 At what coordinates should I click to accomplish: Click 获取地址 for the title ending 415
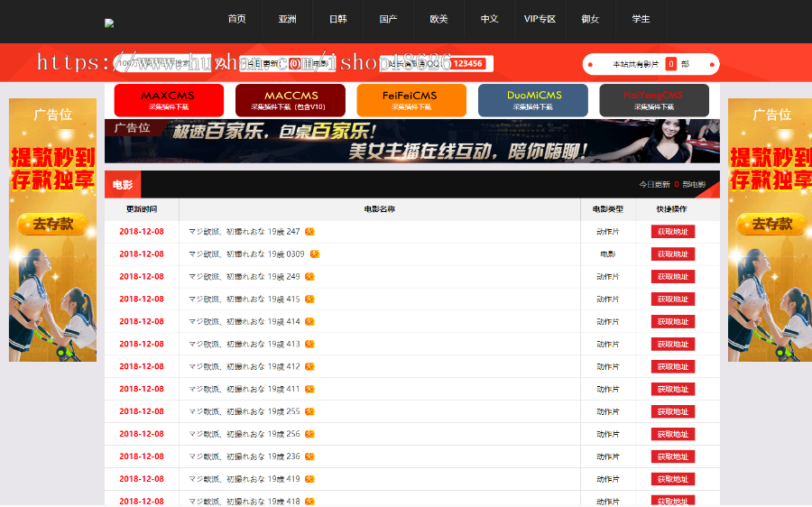coord(673,299)
